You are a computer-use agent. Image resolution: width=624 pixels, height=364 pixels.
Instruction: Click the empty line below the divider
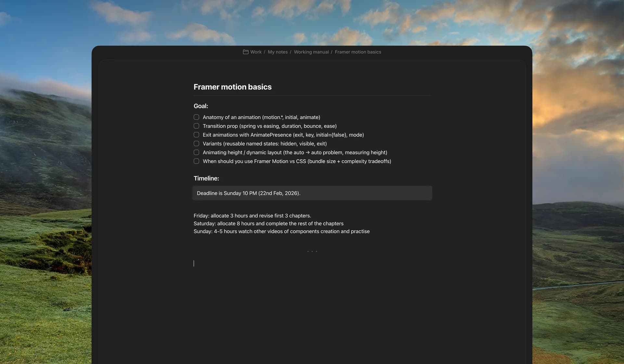pyautogui.click(x=312, y=263)
